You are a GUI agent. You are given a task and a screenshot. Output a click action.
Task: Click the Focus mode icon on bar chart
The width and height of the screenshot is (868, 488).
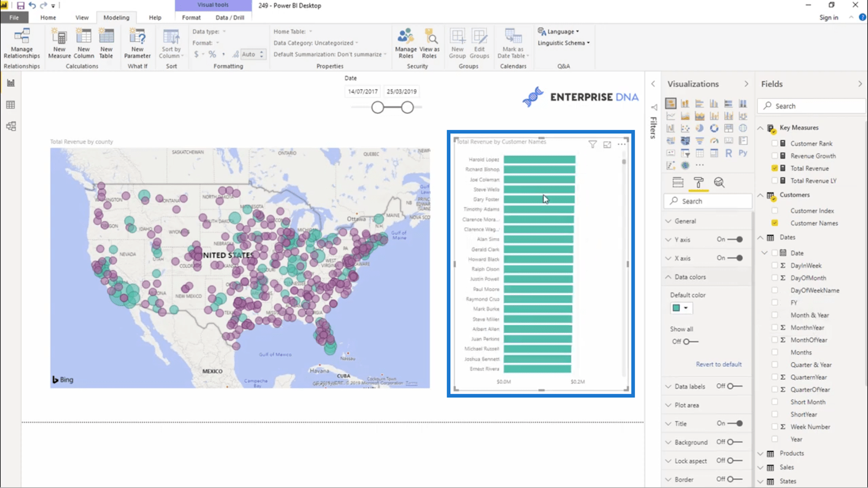(607, 144)
